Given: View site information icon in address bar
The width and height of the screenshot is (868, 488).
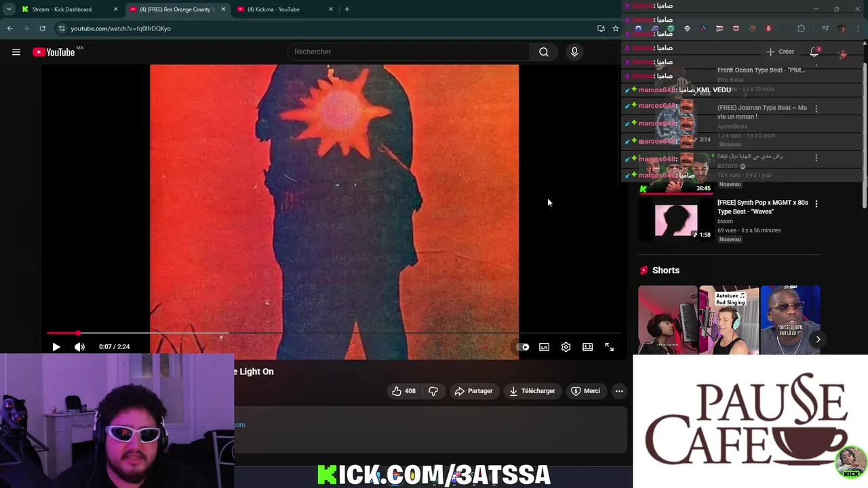Looking at the screenshot, I should (62, 28).
